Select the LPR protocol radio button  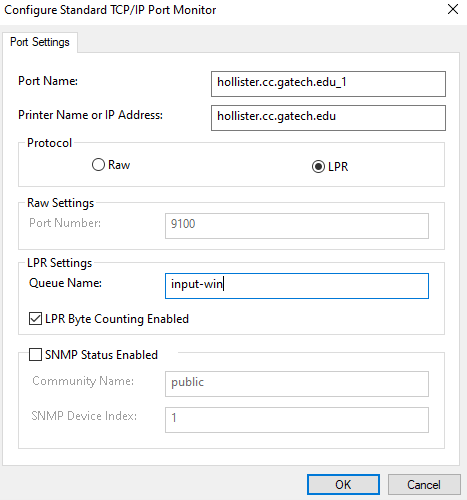pyautogui.click(x=318, y=166)
